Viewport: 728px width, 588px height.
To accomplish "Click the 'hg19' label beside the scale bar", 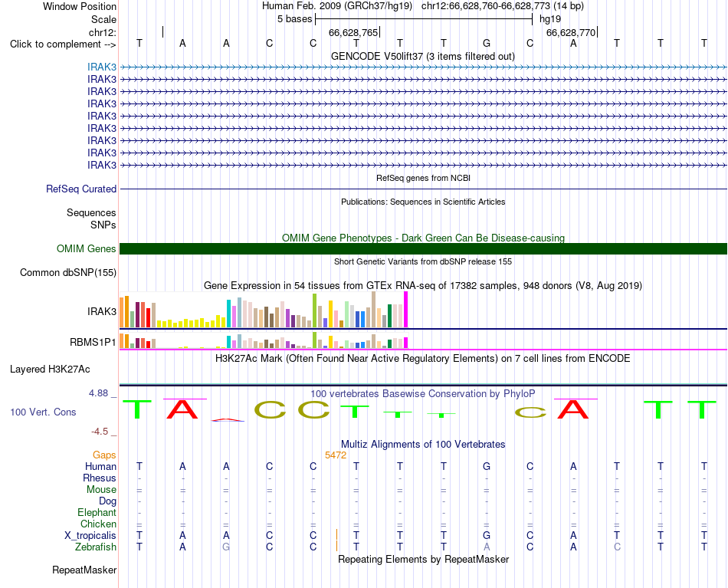I will [550, 19].
